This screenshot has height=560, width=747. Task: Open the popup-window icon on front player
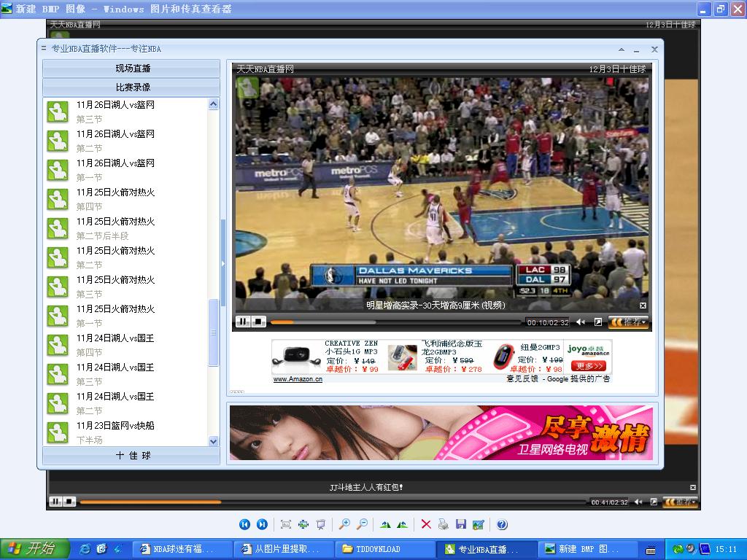(x=598, y=322)
